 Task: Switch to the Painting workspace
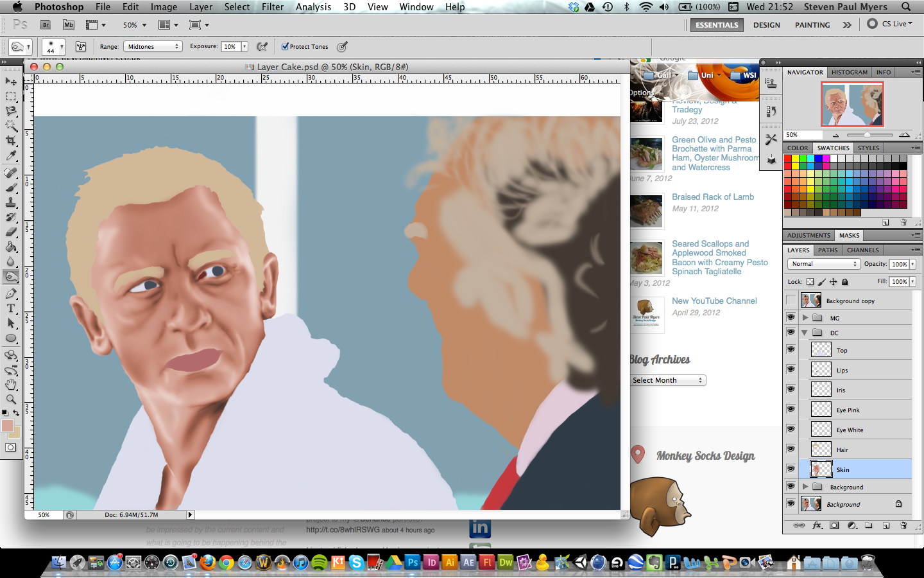click(x=812, y=25)
